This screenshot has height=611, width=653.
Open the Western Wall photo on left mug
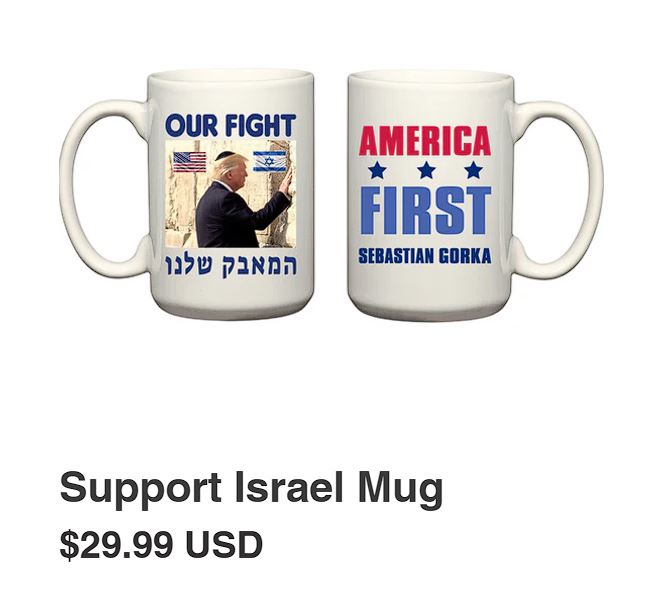tap(231, 194)
